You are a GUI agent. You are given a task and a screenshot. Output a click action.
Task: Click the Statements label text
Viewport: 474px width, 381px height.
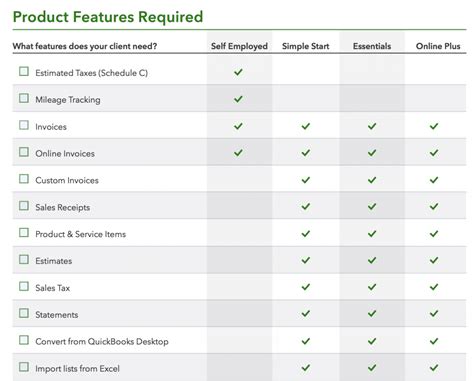pos(57,315)
